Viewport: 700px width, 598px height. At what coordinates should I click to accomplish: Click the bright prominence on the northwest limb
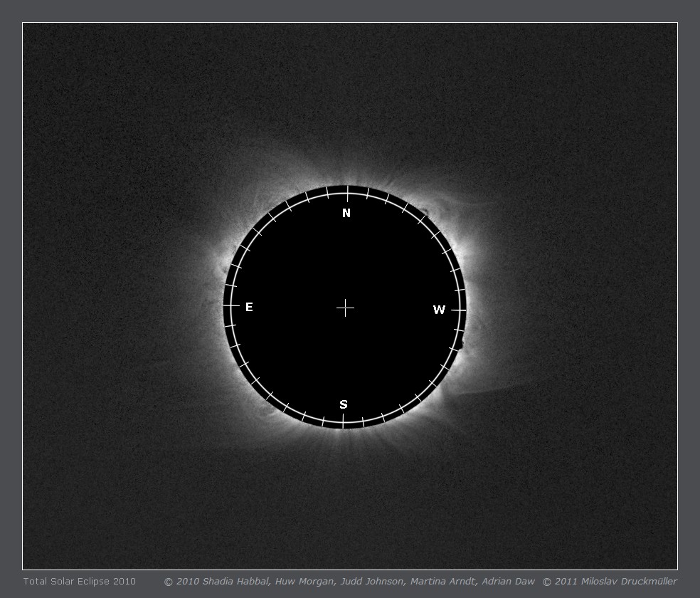coord(425,211)
